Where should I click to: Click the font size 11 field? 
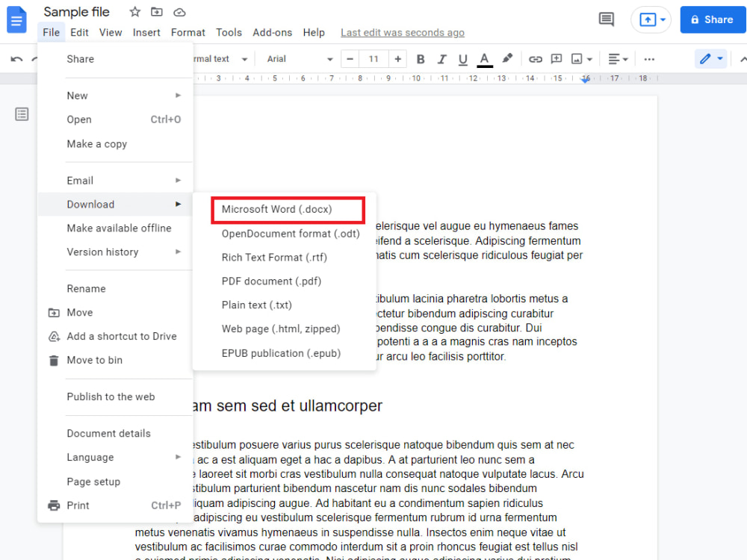click(373, 59)
